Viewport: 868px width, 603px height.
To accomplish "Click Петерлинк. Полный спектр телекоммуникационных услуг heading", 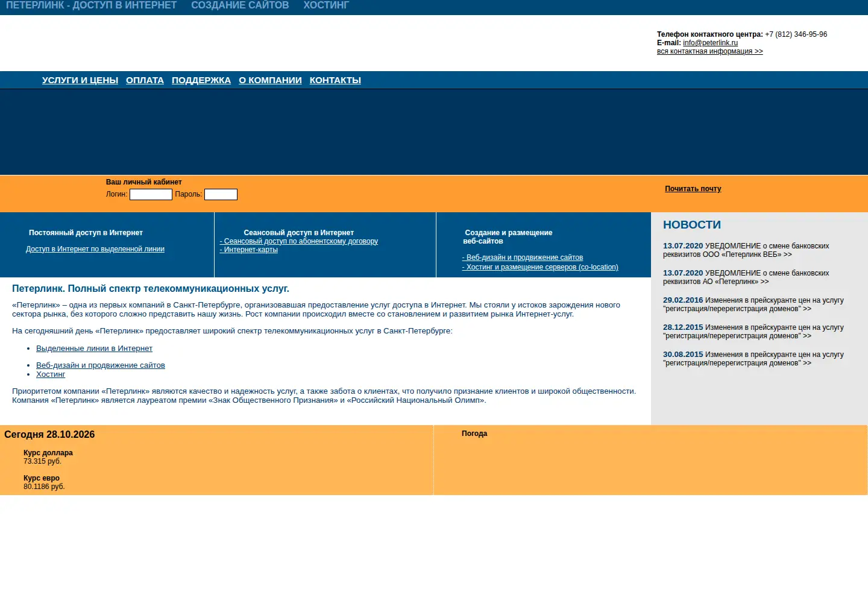I will click(151, 289).
